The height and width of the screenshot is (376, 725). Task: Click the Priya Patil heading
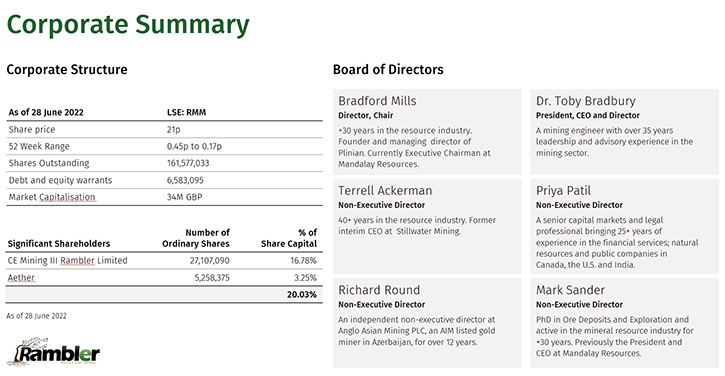563,191
